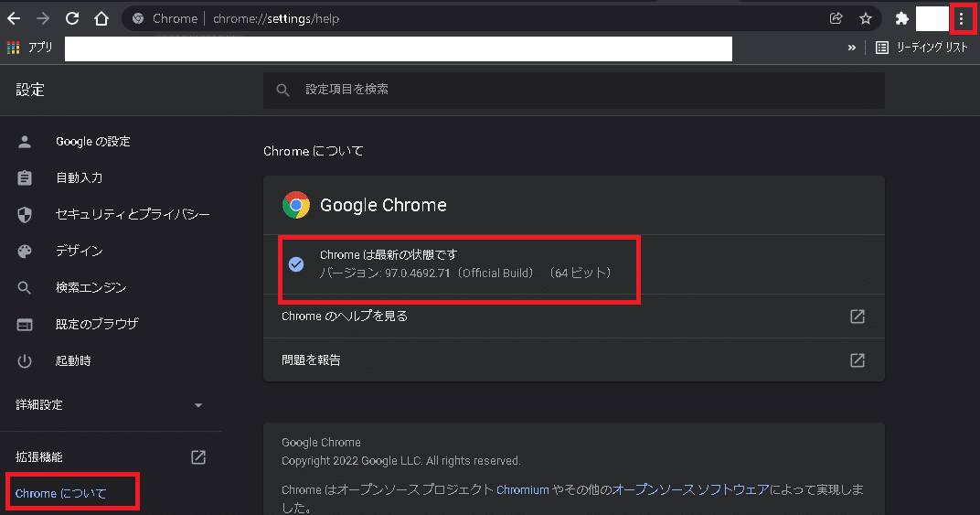980x515 pixels.
Task: Click the Chromium hyperlink
Action: tap(523, 490)
